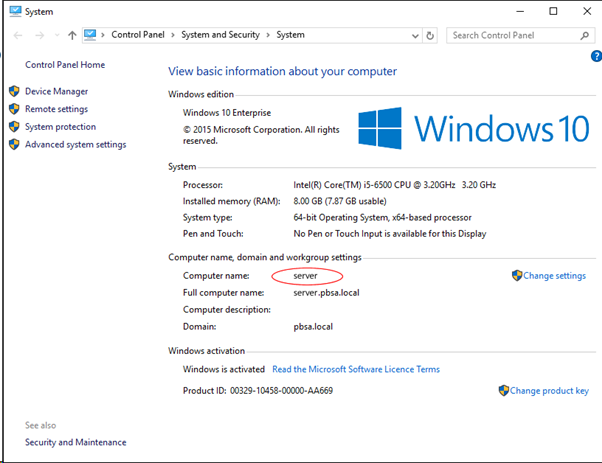The width and height of the screenshot is (602, 463).
Task: Open Advanced system settings
Action: click(x=75, y=144)
